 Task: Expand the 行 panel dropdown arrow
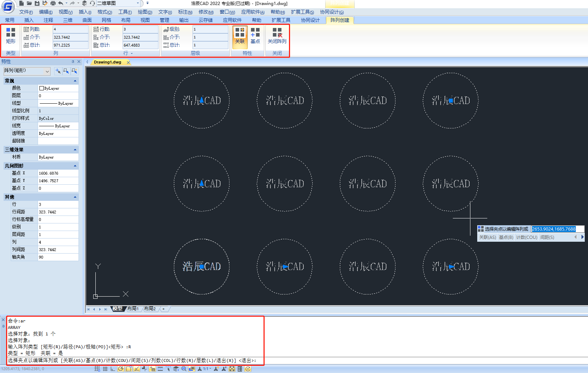[132, 53]
